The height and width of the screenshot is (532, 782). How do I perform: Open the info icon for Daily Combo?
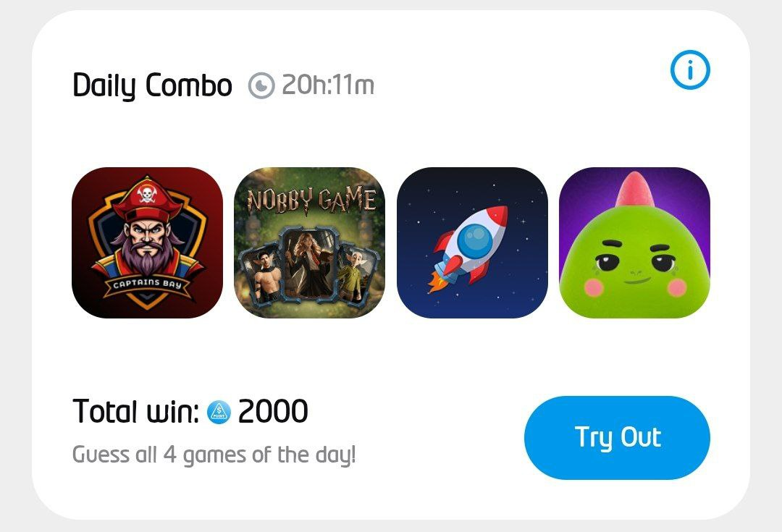(x=690, y=69)
